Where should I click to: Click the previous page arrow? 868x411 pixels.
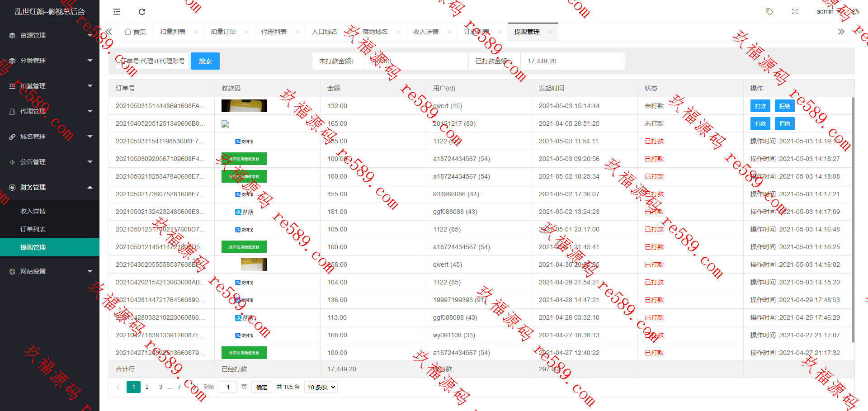118,387
